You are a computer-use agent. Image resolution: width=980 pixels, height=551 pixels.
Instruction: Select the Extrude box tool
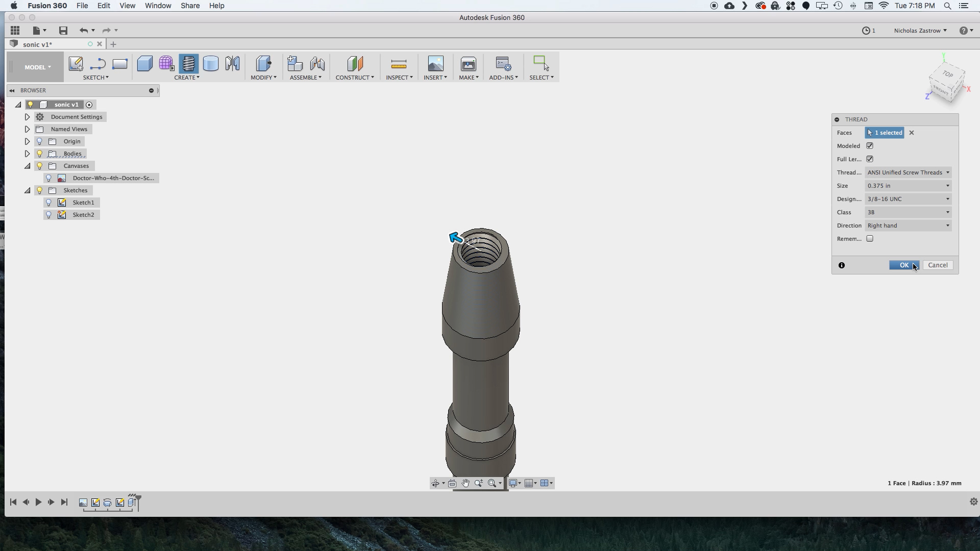pyautogui.click(x=145, y=64)
